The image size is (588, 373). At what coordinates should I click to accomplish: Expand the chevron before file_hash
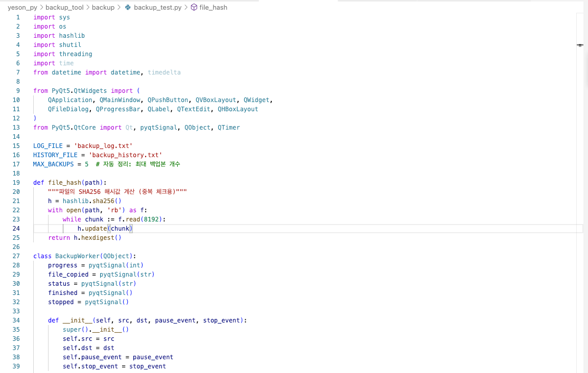coord(185,8)
